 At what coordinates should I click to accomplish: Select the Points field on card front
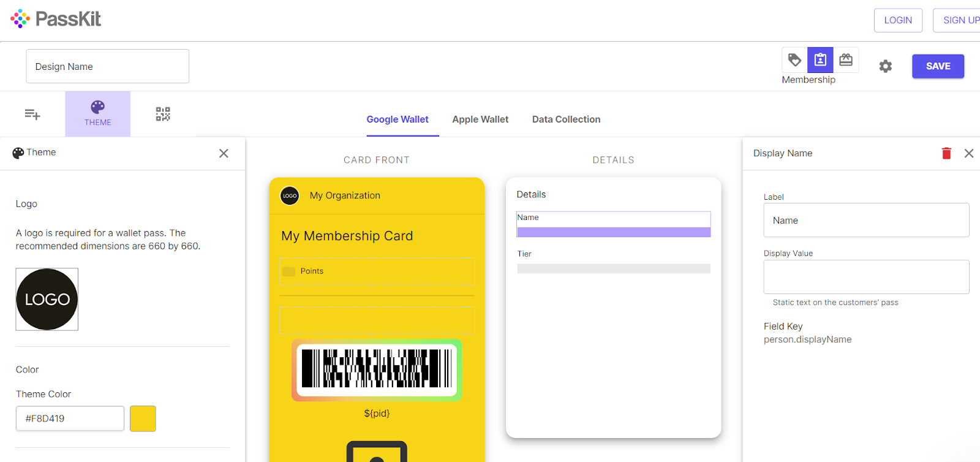[x=377, y=271]
